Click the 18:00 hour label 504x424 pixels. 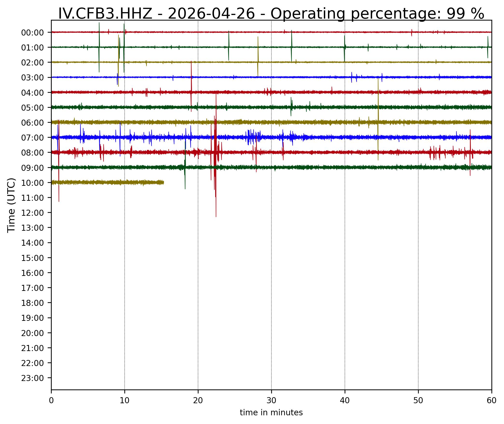tap(32, 303)
